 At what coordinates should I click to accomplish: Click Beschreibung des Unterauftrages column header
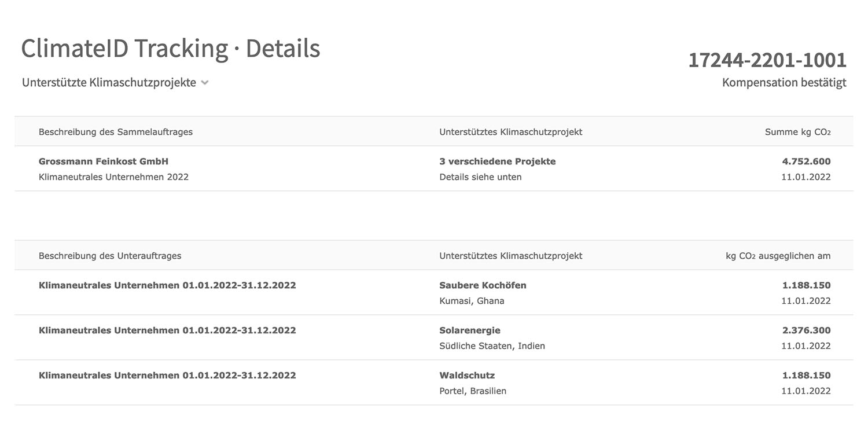point(110,256)
